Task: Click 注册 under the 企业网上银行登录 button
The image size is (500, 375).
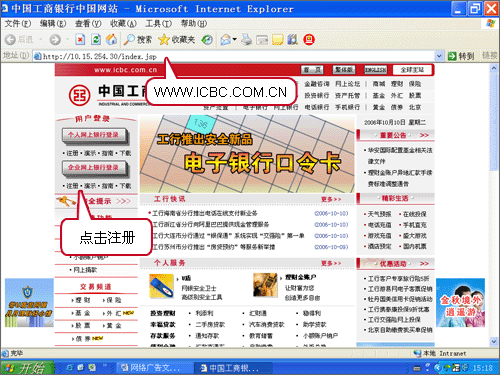Action: point(72,186)
